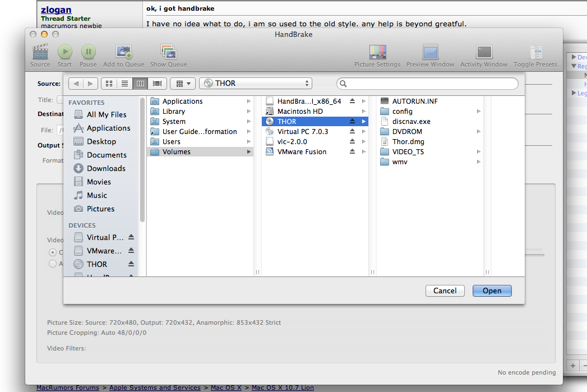Expand the Macintosh HD volume
Screen dimensions: 587x392
pos(363,111)
